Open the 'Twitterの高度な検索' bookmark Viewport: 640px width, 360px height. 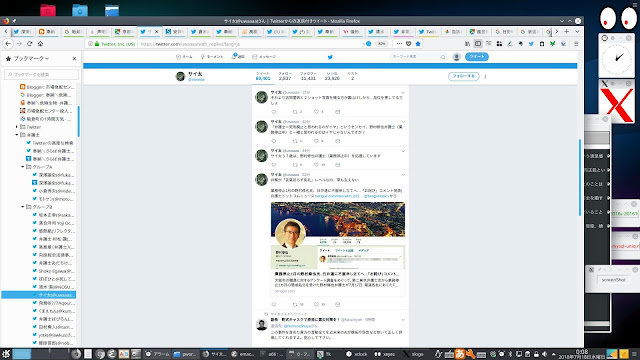pyautogui.click(x=50, y=143)
